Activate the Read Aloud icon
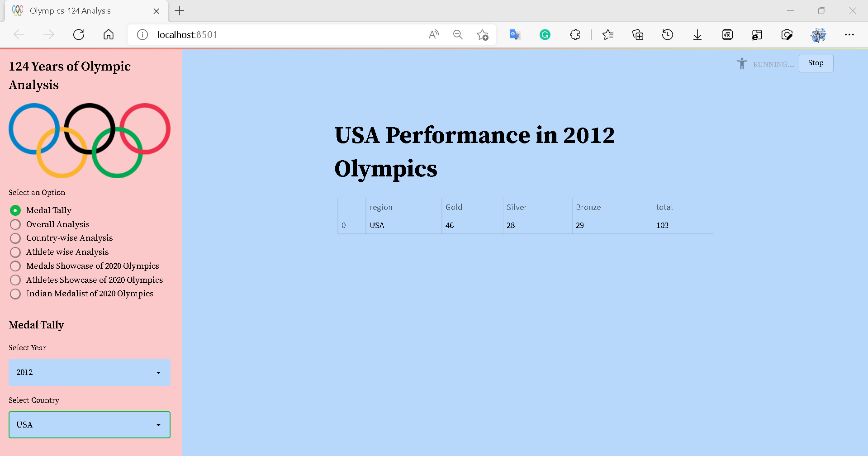 coord(434,35)
